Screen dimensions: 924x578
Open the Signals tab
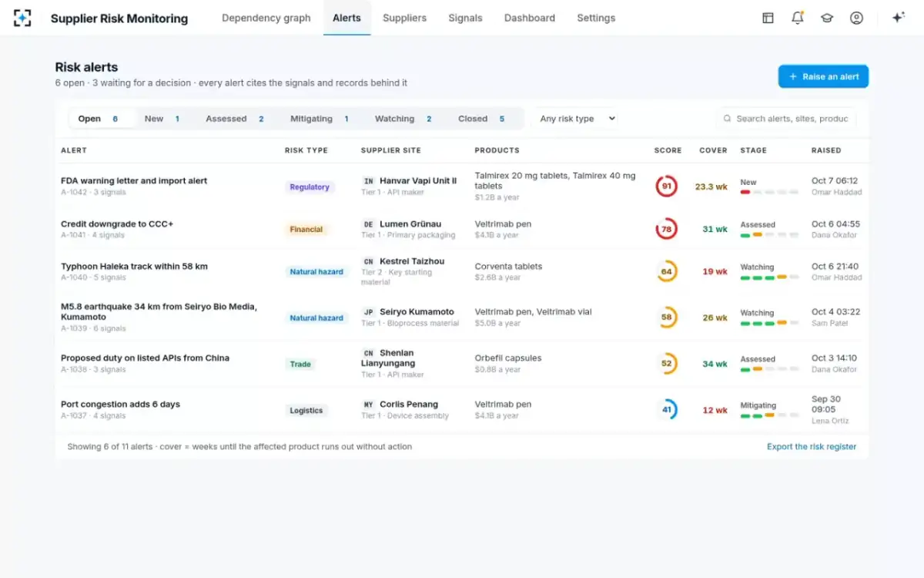pos(465,18)
